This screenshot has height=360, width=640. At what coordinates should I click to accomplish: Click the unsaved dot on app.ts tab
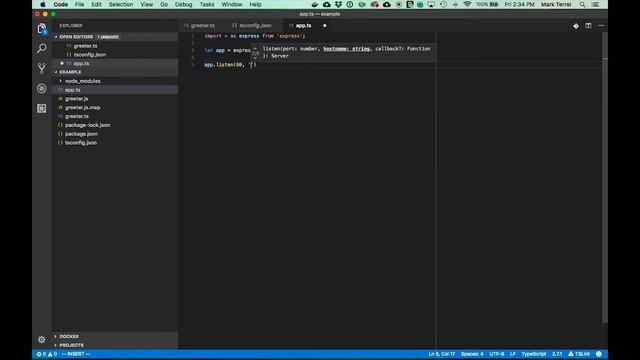[324, 26]
